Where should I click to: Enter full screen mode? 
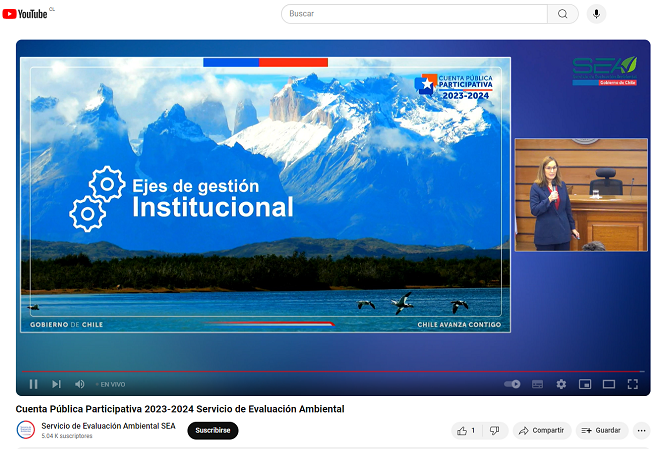tap(632, 384)
